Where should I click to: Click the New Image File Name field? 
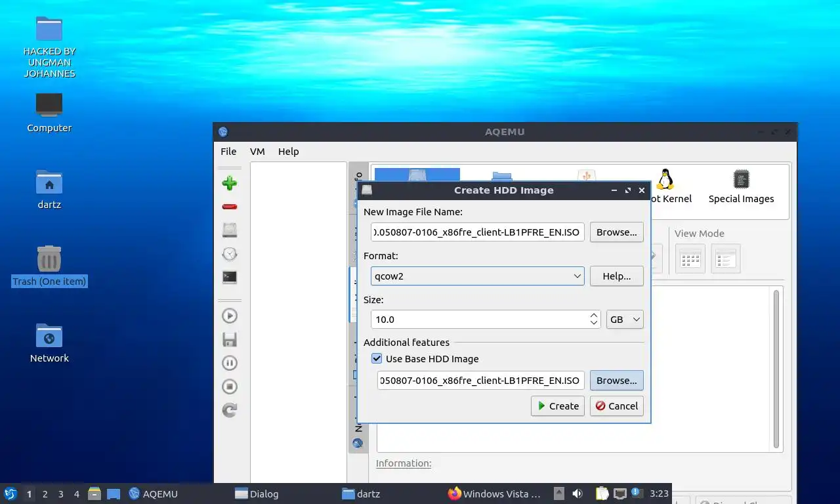(x=477, y=232)
